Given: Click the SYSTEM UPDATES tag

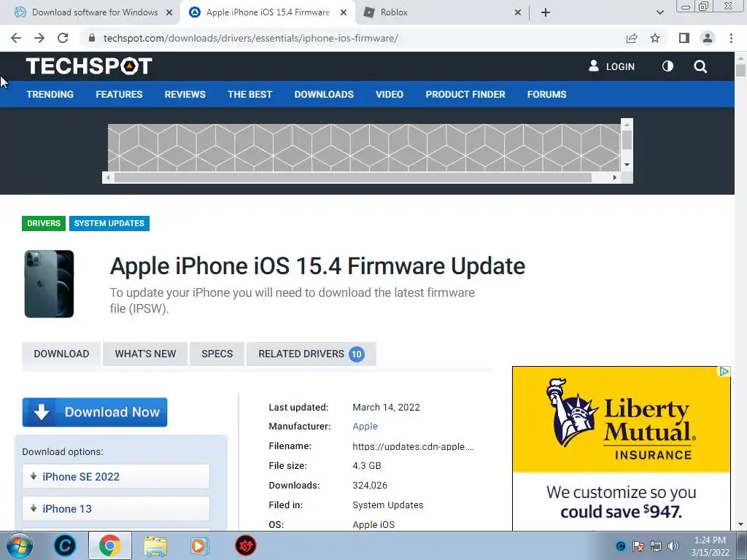Looking at the screenshot, I should 109,223.
